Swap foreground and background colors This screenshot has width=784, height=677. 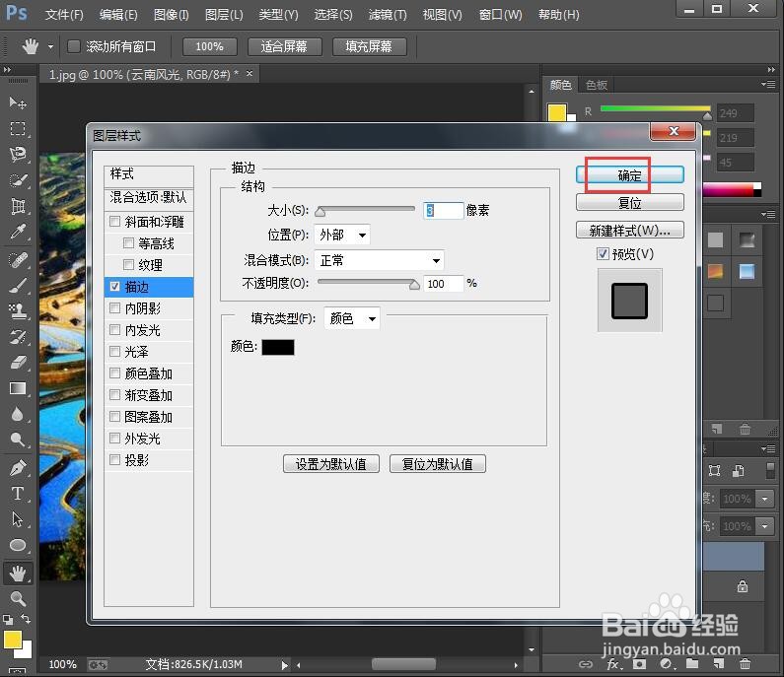click(26, 619)
